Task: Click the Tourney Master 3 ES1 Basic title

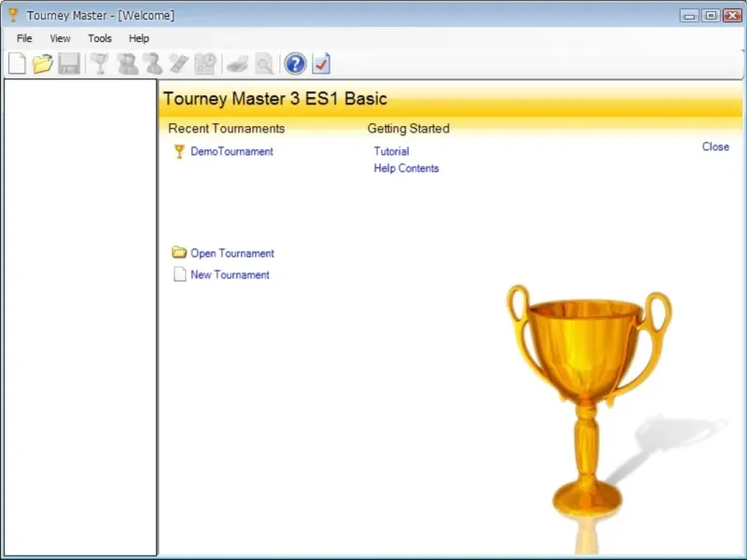Action: [275, 99]
